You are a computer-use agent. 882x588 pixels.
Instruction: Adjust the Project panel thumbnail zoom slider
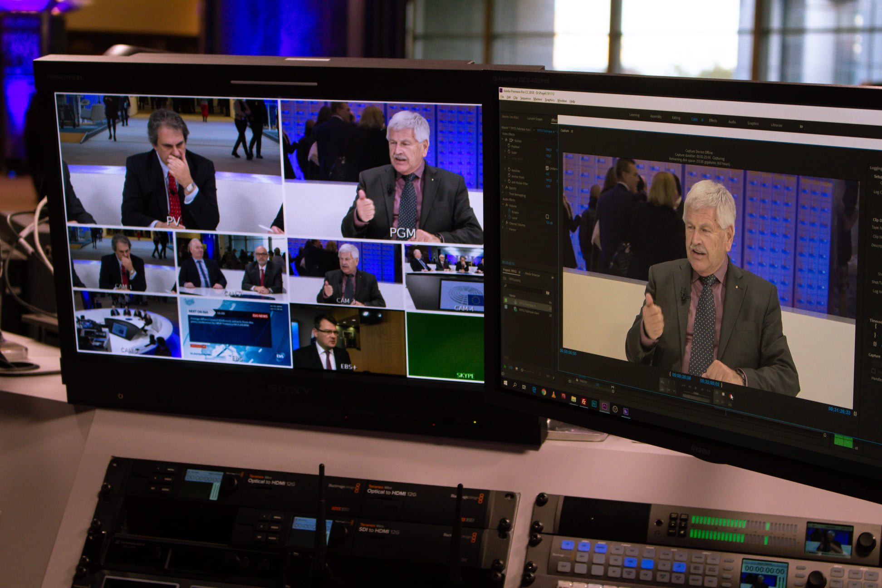(x=527, y=371)
